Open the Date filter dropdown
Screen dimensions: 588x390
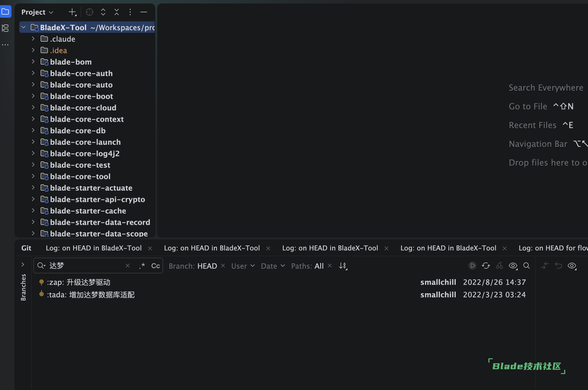[273, 266]
